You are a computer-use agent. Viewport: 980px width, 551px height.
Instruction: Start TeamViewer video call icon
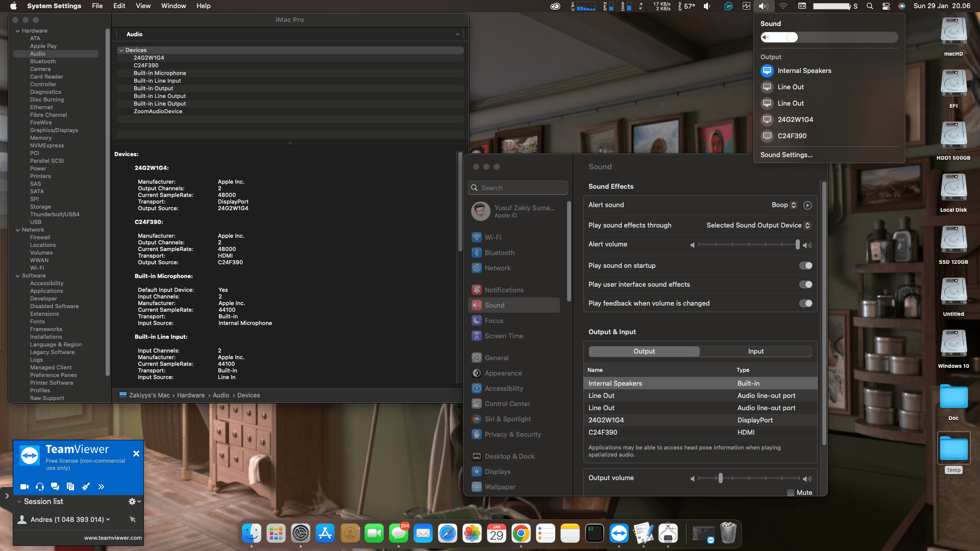click(x=24, y=487)
